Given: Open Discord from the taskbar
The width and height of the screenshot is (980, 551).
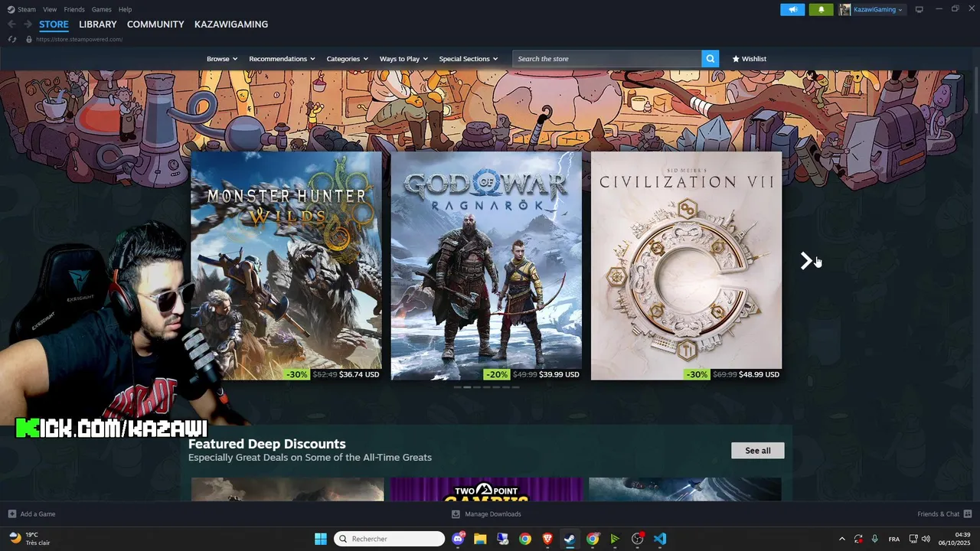Looking at the screenshot, I should point(458,539).
